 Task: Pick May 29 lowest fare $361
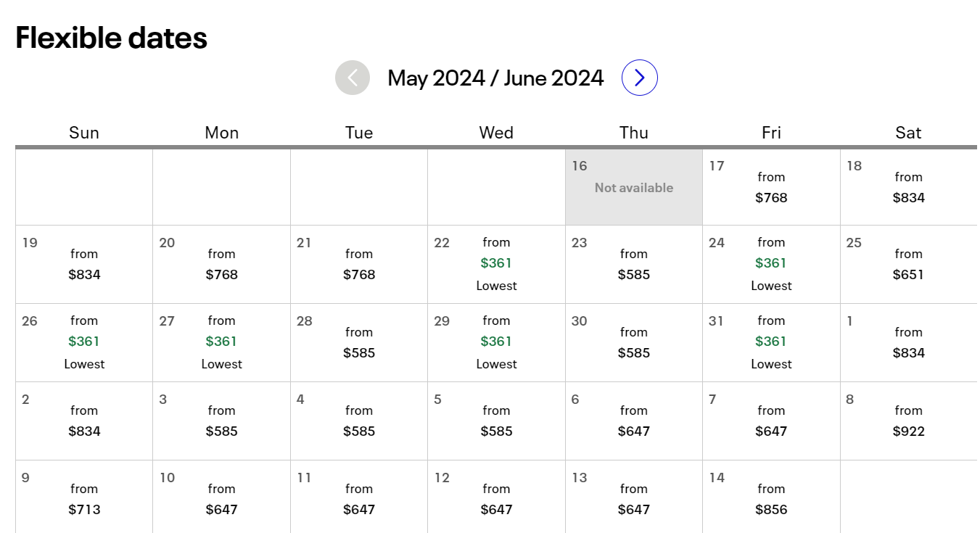click(x=496, y=342)
